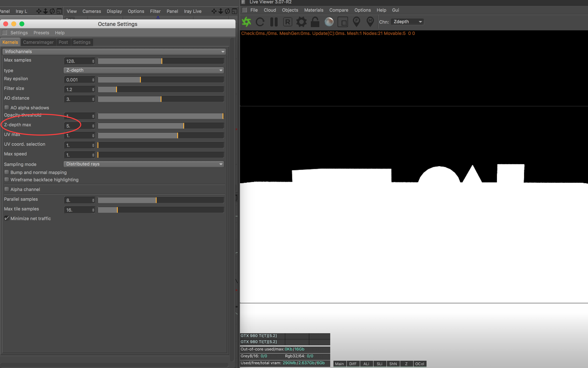This screenshot has width=588, height=368.
Task: Open the Presets menu
Action: click(41, 33)
